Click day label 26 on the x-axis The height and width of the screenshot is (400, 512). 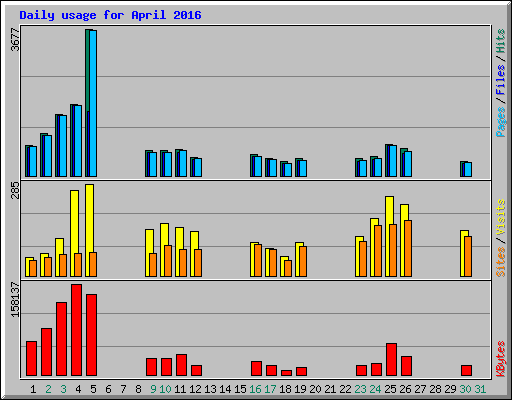[405, 389]
